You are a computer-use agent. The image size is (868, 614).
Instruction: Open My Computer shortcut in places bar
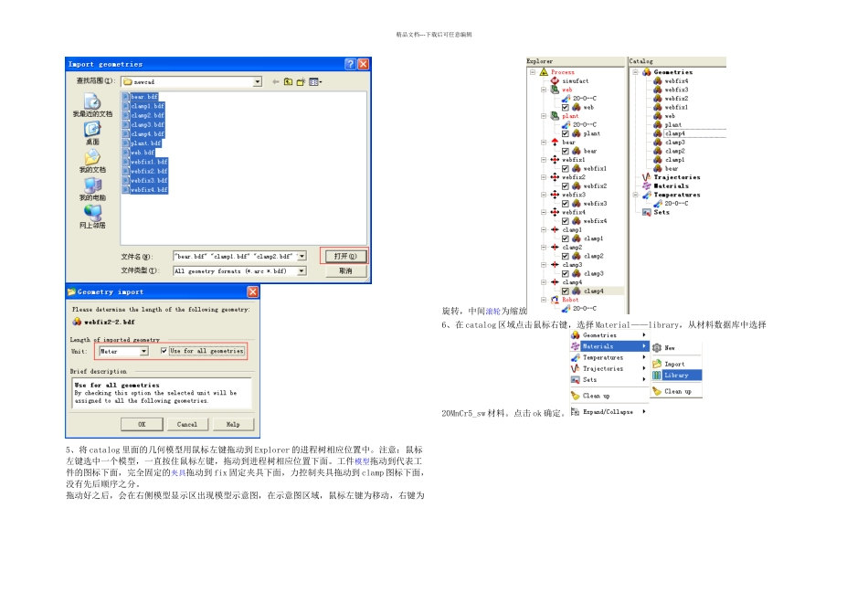(x=92, y=189)
